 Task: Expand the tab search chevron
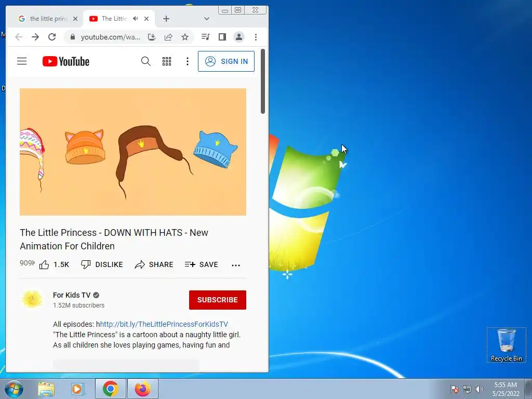207,19
